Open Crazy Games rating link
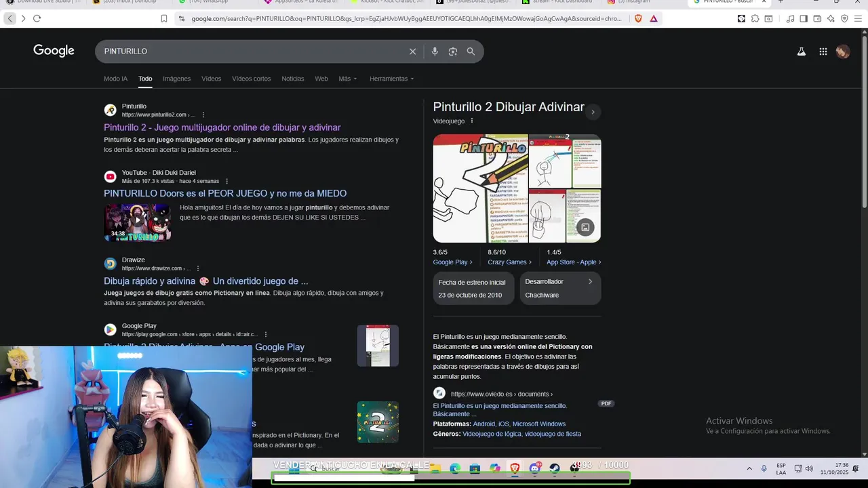This screenshot has height=488, width=868. (x=509, y=262)
